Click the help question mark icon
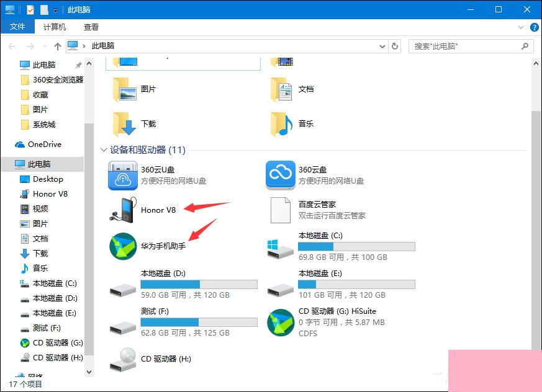This screenshot has width=542, height=392. [x=534, y=27]
